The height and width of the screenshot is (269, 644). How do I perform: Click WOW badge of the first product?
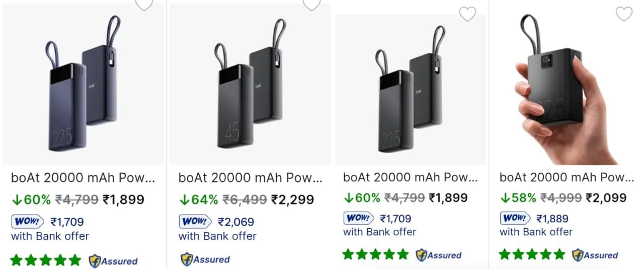click(x=27, y=221)
